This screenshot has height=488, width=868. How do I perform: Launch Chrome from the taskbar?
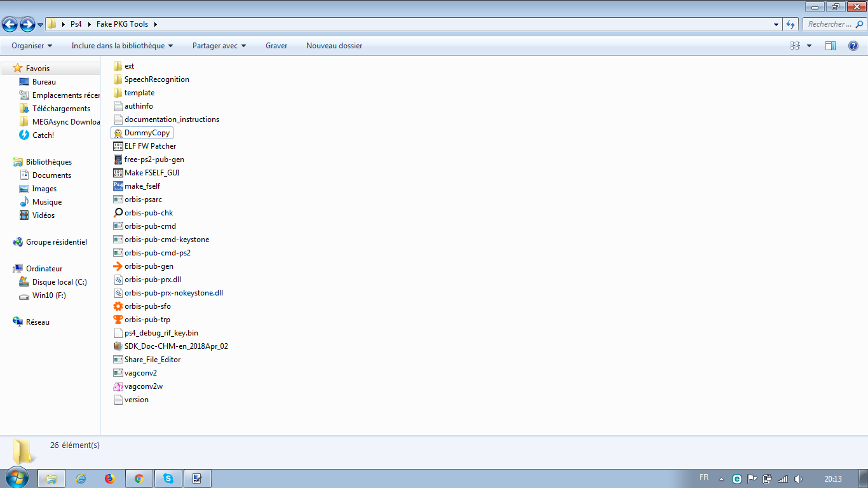pos(139,478)
